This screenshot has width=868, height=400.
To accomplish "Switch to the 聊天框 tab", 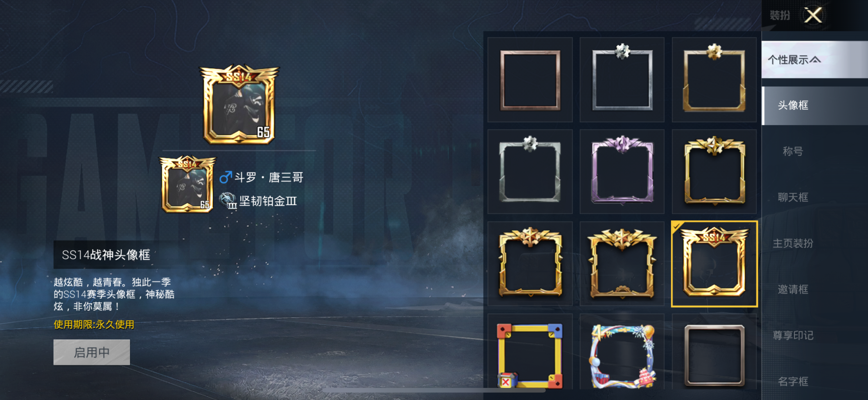I will (x=793, y=197).
